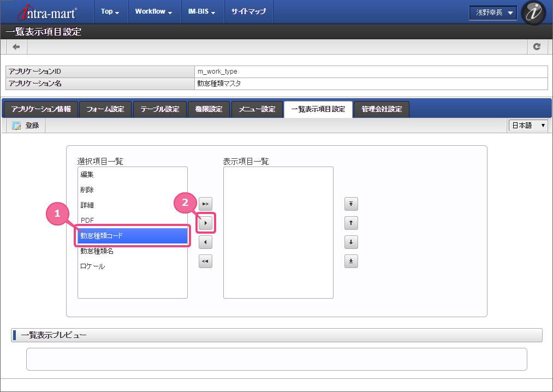Move all items to display list
553x392 pixels.
(x=205, y=204)
